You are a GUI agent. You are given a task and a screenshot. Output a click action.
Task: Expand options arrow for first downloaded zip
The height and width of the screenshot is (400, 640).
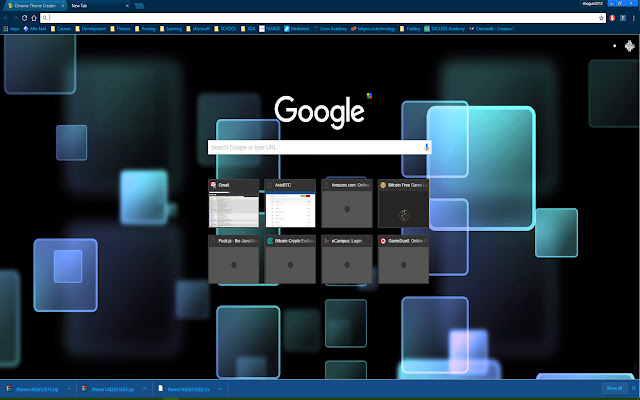[69, 389]
